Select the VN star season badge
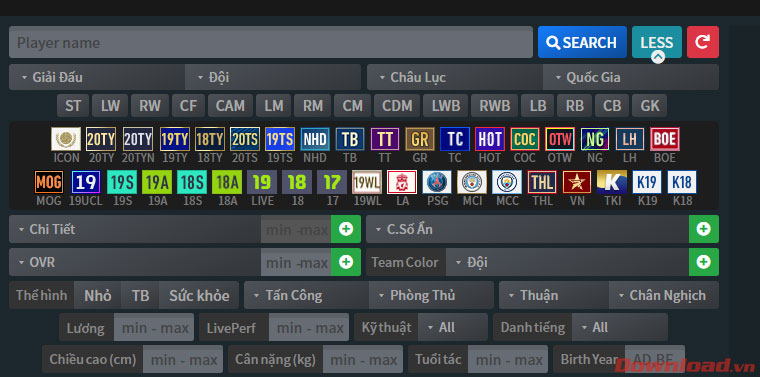The height and width of the screenshot is (377, 760). tap(577, 182)
